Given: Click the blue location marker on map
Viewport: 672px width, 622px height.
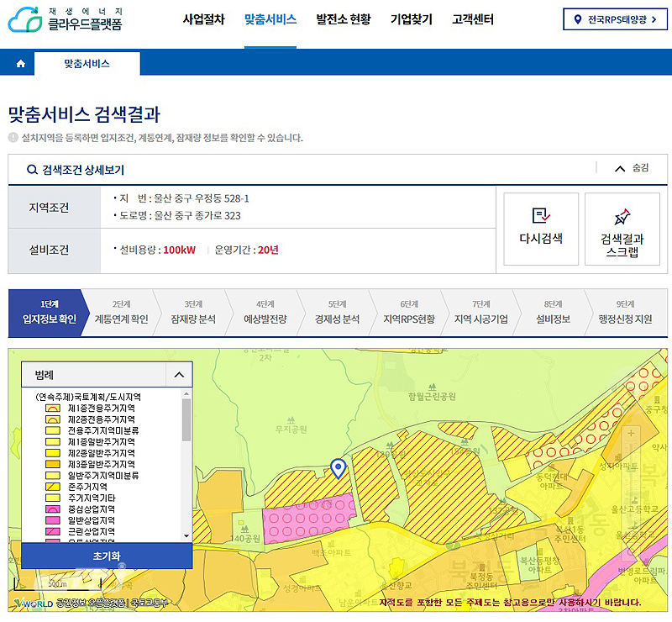Looking at the screenshot, I should [x=338, y=468].
